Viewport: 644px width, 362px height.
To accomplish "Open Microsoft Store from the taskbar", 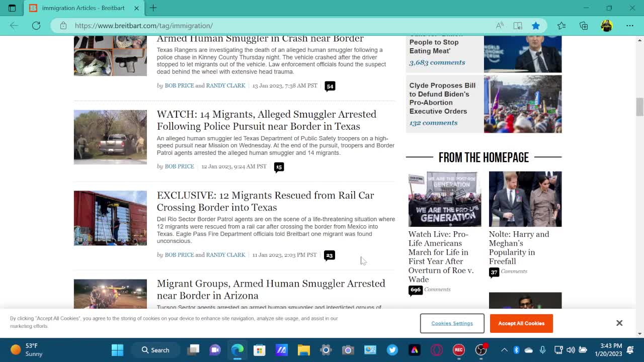I will coord(260,350).
